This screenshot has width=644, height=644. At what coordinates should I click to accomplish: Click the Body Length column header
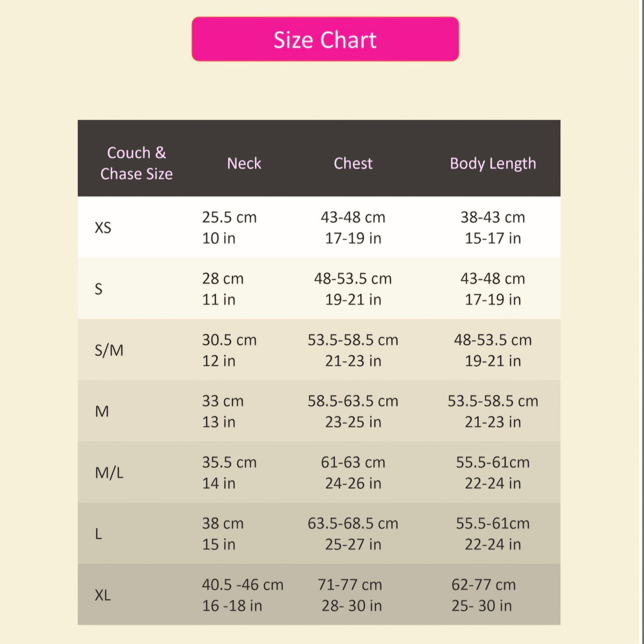493,164
